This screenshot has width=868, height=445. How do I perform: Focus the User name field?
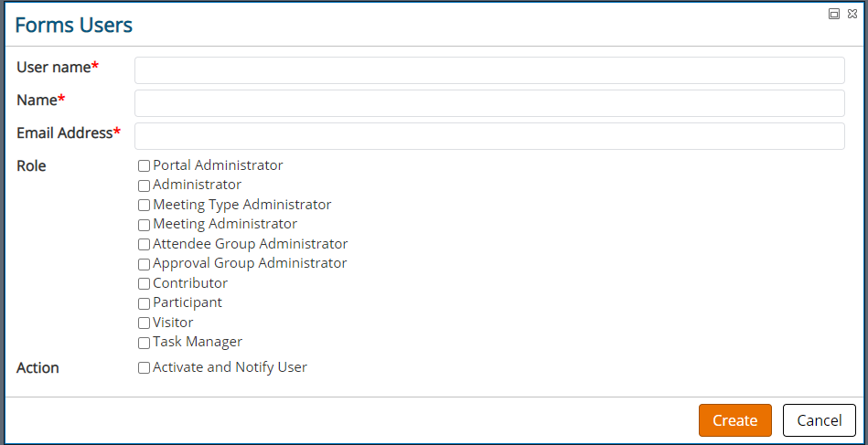[x=489, y=70]
